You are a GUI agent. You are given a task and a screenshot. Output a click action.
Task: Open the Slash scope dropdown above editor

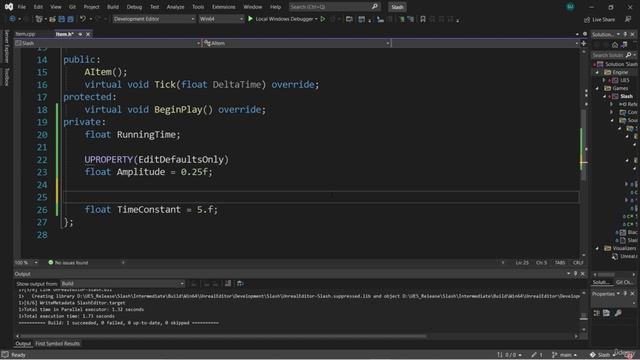click(108, 43)
